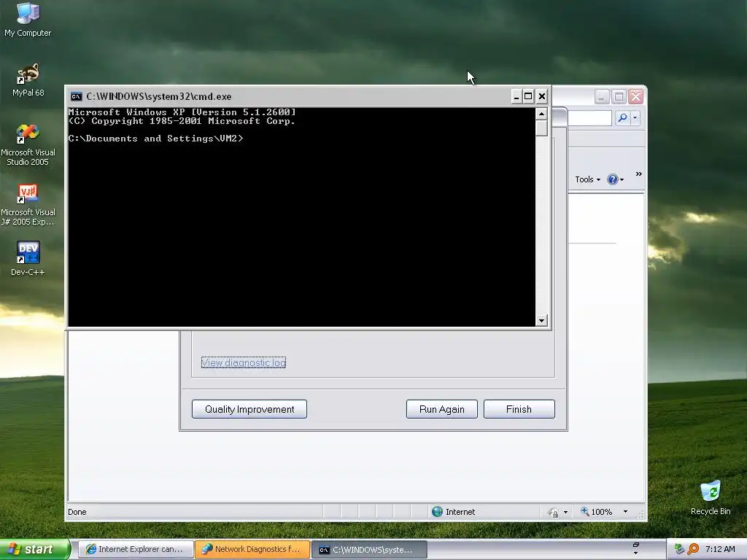
Task: Expand the Help dropdown arrow in Internet Explorer
Action: point(622,179)
